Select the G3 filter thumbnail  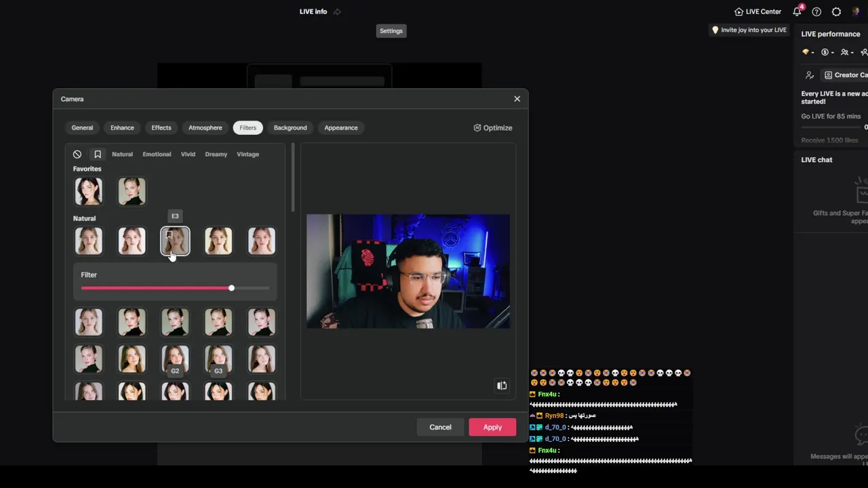pos(218,359)
